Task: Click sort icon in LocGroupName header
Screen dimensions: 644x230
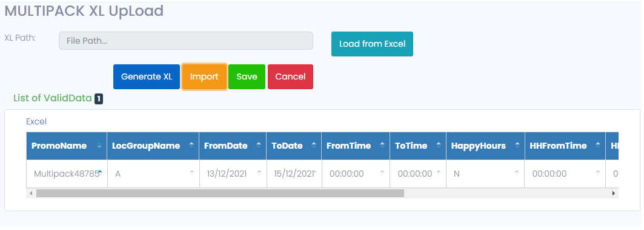Action: 191,146
